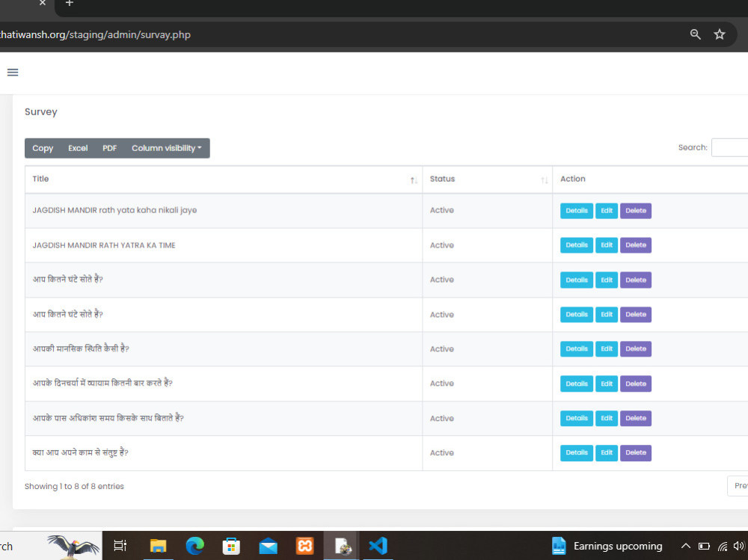Edit the 'आपके पास अधिकांश समय' survey
Image resolution: width=748 pixels, height=560 pixels.
(x=607, y=419)
